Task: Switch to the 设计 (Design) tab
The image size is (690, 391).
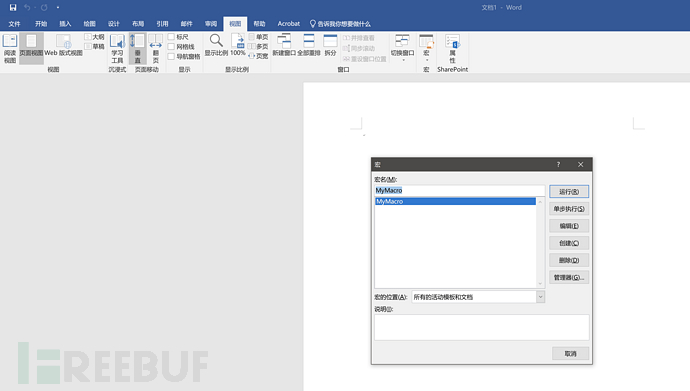Action: click(x=114, y=24)
